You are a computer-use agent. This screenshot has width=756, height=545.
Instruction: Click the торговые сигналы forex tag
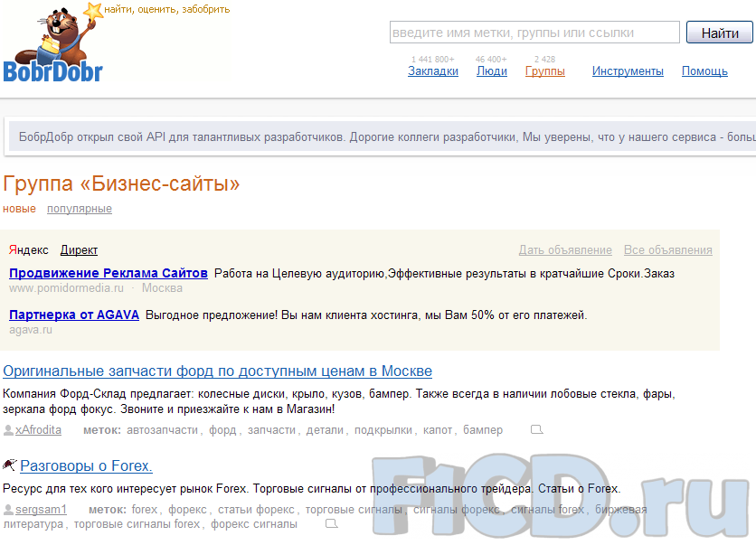pos(137,524)
